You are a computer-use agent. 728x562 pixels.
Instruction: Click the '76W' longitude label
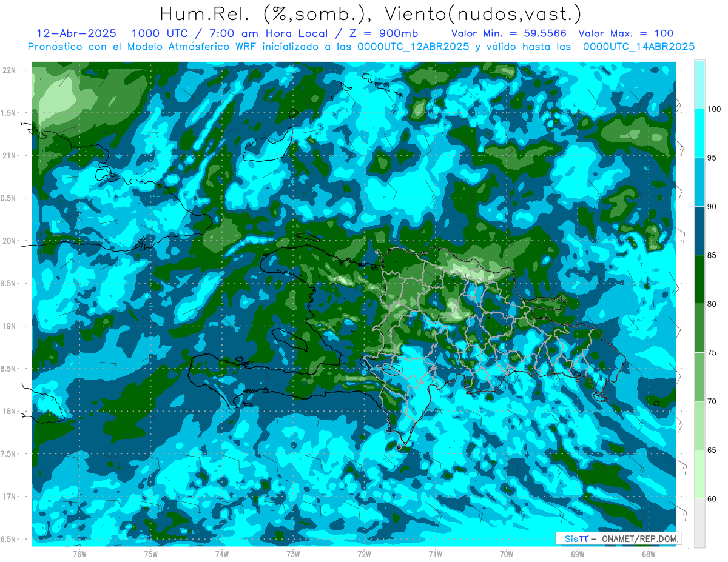79,554
